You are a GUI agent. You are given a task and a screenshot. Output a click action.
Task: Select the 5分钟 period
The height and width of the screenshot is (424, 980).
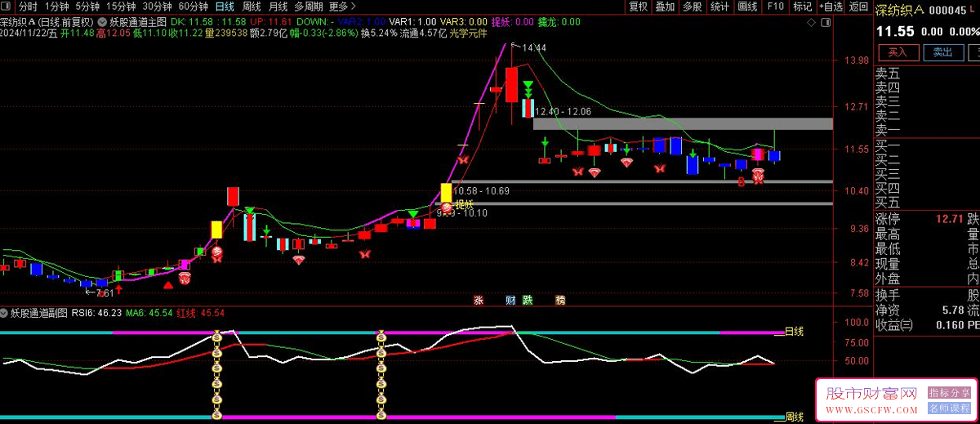tap(88, 7)
